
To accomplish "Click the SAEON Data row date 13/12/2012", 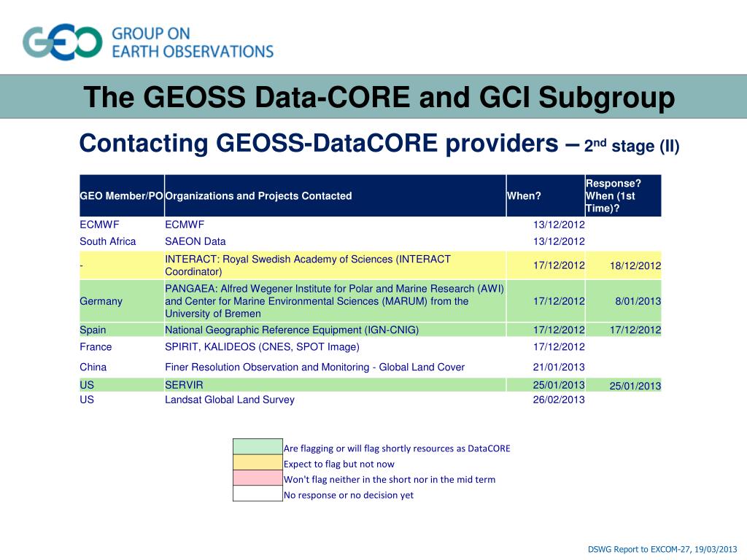I will (559, 241).
